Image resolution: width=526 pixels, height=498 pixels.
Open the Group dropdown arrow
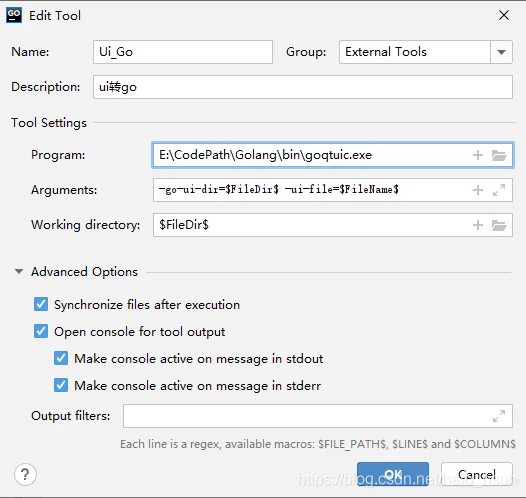click(501, 52)
